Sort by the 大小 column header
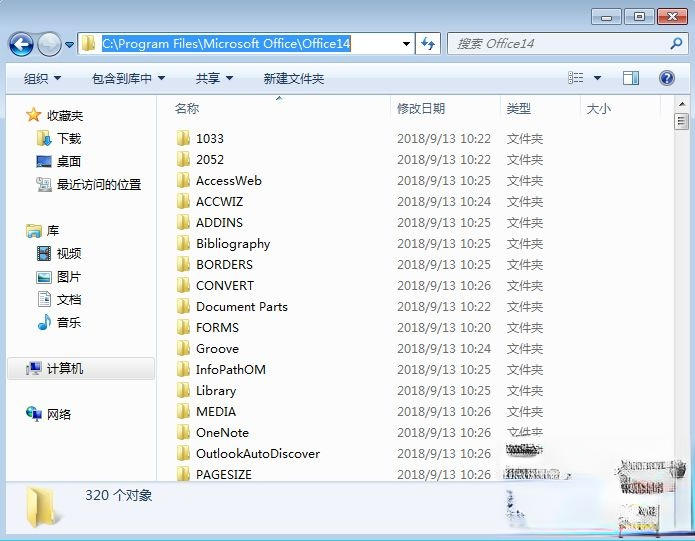Screen dimensions: 695x541 click(598, 108)
